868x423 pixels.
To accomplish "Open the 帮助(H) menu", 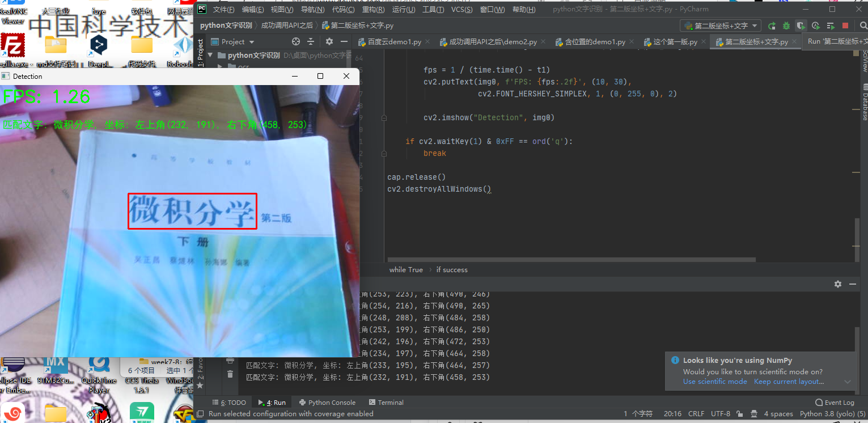I will [523, 9].
